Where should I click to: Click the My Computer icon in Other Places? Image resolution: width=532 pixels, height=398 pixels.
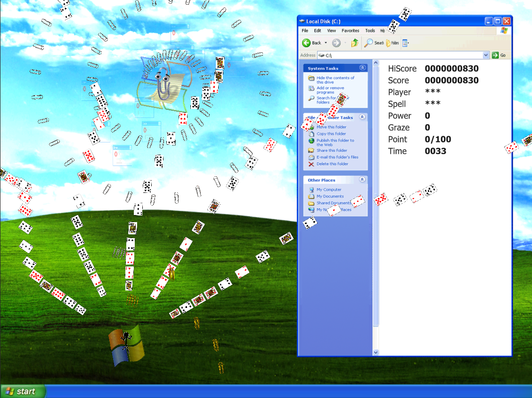pos(311,190)
